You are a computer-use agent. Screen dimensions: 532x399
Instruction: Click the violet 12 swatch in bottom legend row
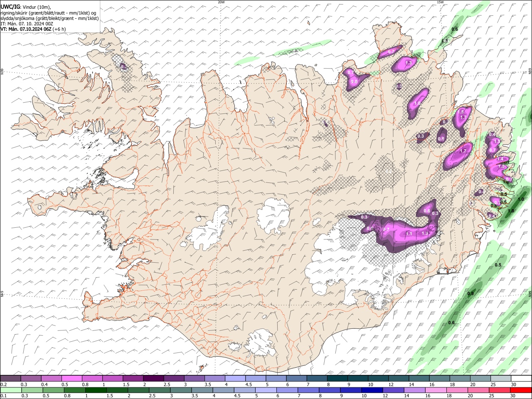click(393, 390)
